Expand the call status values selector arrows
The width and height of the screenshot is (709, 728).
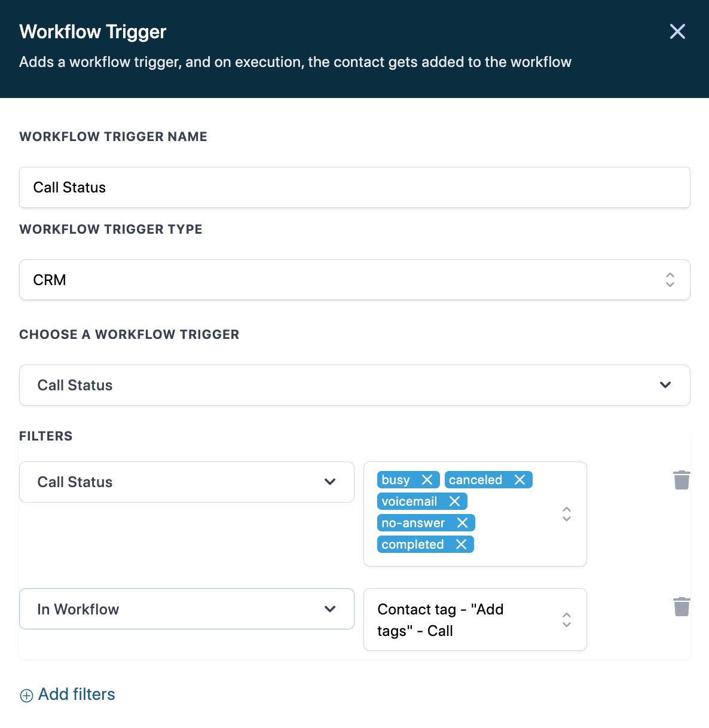click(x=567, y=514)
